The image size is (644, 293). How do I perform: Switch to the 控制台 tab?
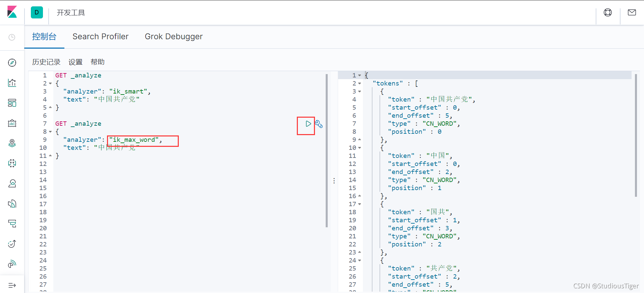44,37
